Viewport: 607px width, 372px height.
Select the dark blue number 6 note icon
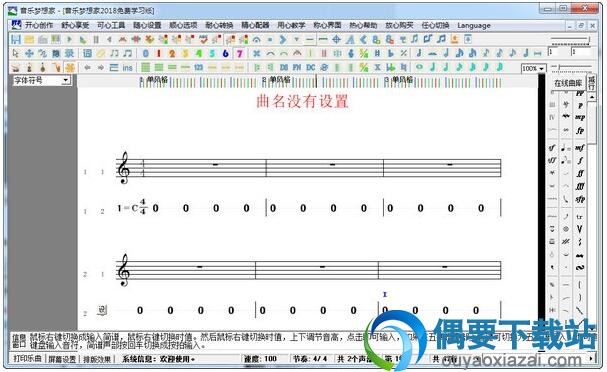click(226, 53)
